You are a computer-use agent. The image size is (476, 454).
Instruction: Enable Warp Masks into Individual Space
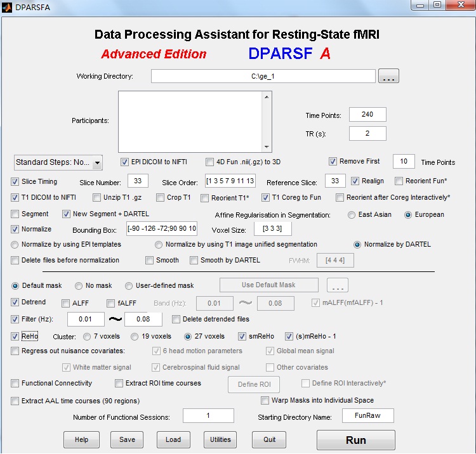click(265, 400)
